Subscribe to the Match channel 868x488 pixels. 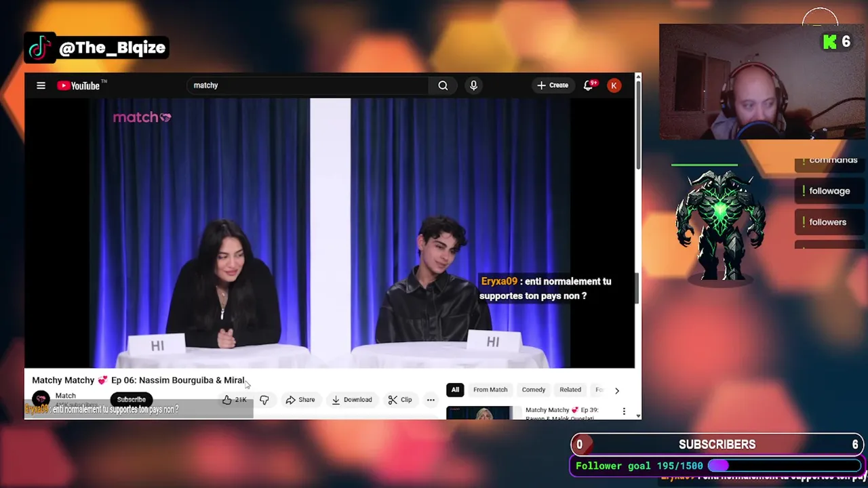tap(131, 399)
